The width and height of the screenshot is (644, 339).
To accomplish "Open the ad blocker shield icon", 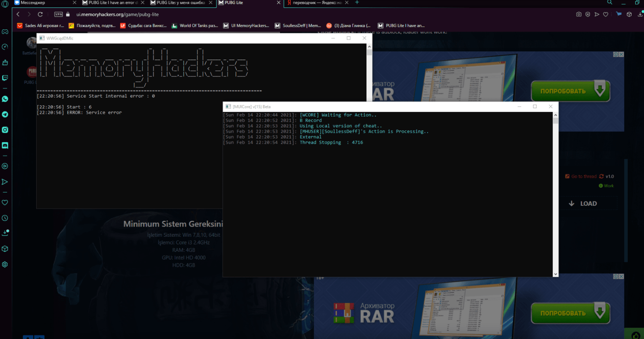I will point(588,14).
